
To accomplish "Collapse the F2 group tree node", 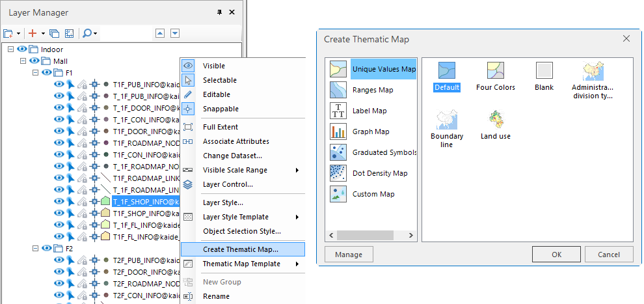I will (x=35, y=248).
